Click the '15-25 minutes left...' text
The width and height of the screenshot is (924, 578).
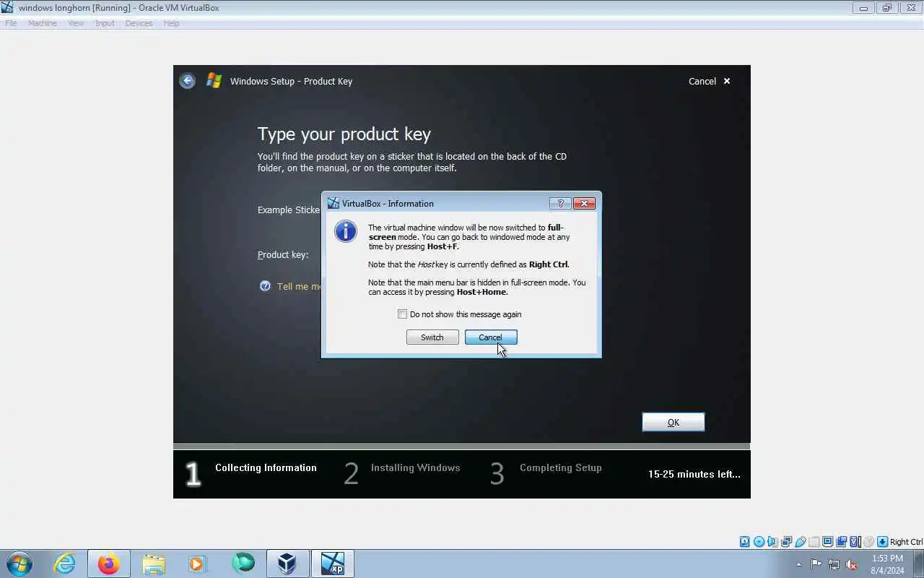click(x=694, y=474)
